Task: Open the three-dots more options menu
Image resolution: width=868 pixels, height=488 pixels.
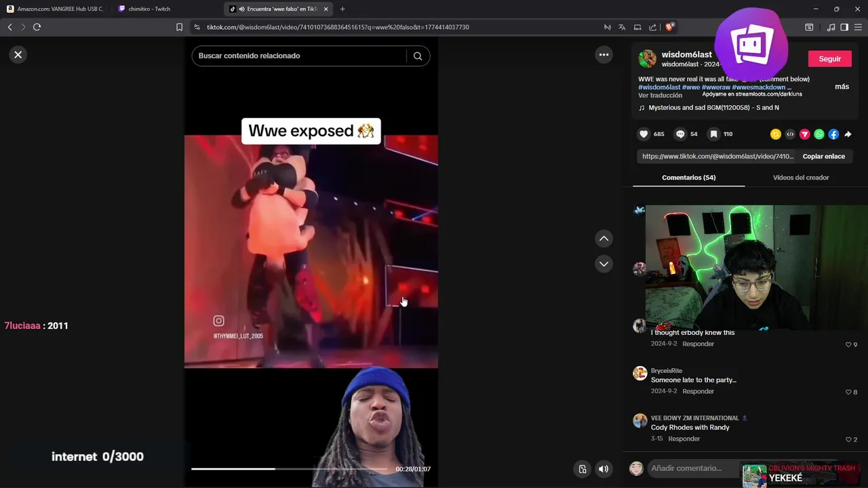Action: coord(604,55)
